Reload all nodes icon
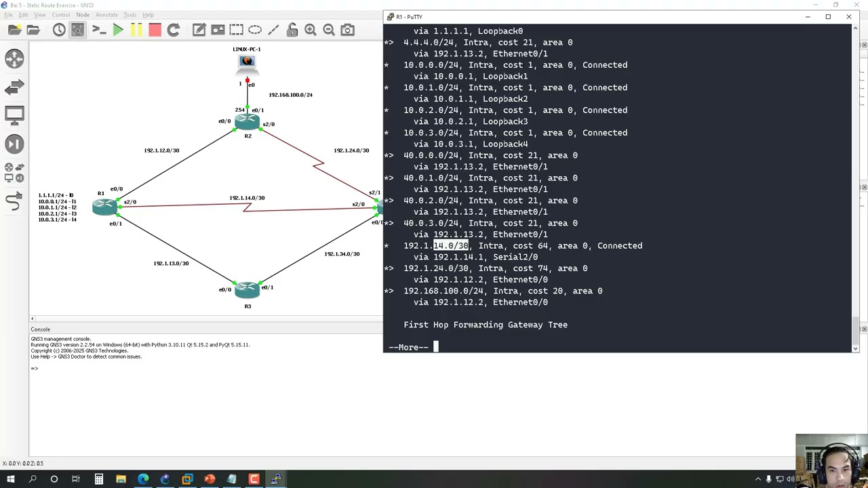Screen dimensions: 868x488 click(x=174, y=30)
